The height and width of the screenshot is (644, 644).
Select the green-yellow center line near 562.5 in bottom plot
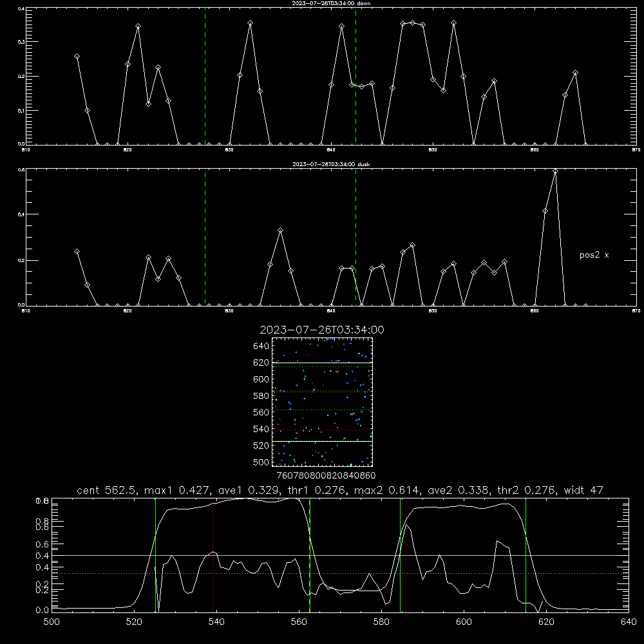click(310, 555)
